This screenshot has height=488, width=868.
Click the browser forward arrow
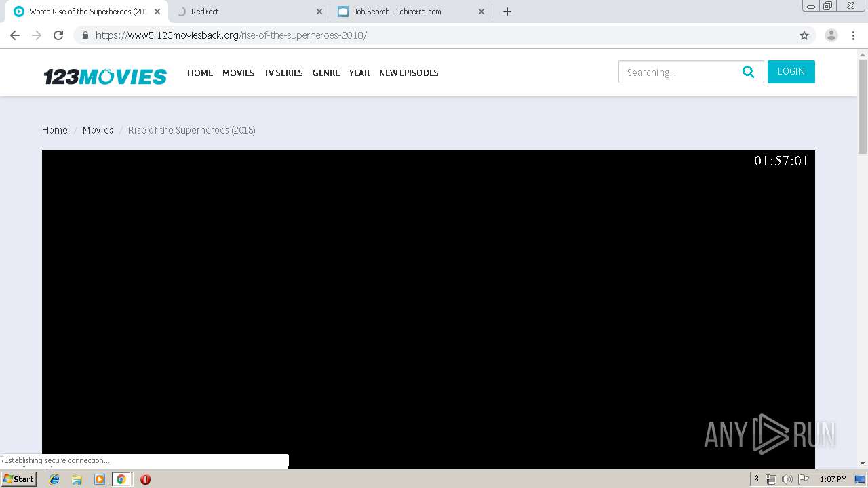pyautogui.click(x=37, y=35)
